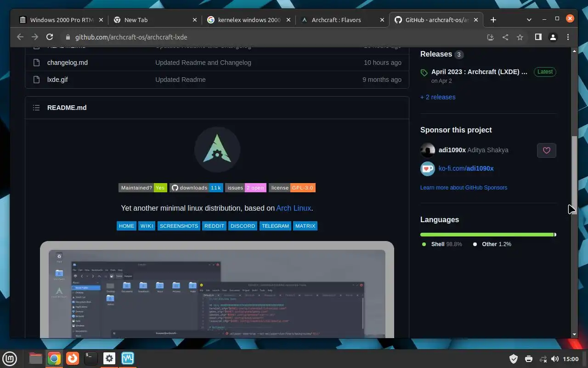The image size is (588, 368).
Task: Click the sponsor heart button
Action: click(547, 150)
